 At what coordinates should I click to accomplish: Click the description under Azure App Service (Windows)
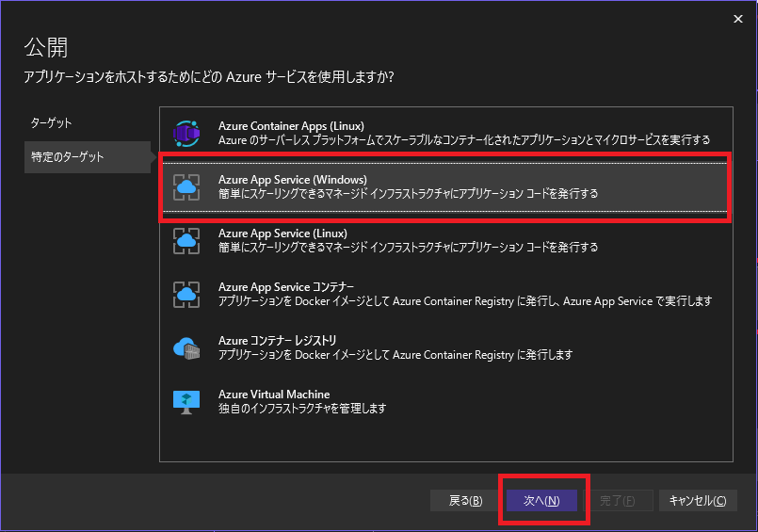(408, 194)
